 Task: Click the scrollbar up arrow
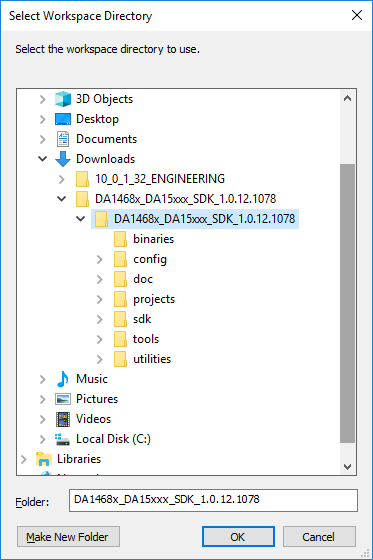[347, 98]
